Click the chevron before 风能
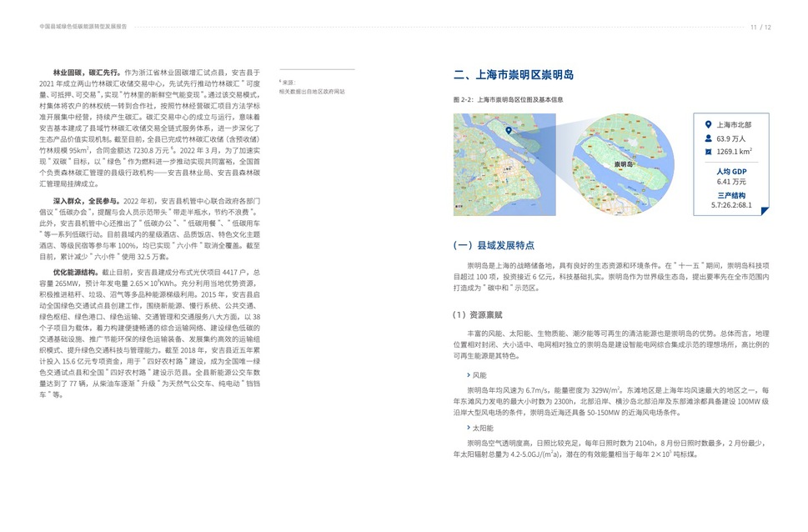 pos(469,375)
